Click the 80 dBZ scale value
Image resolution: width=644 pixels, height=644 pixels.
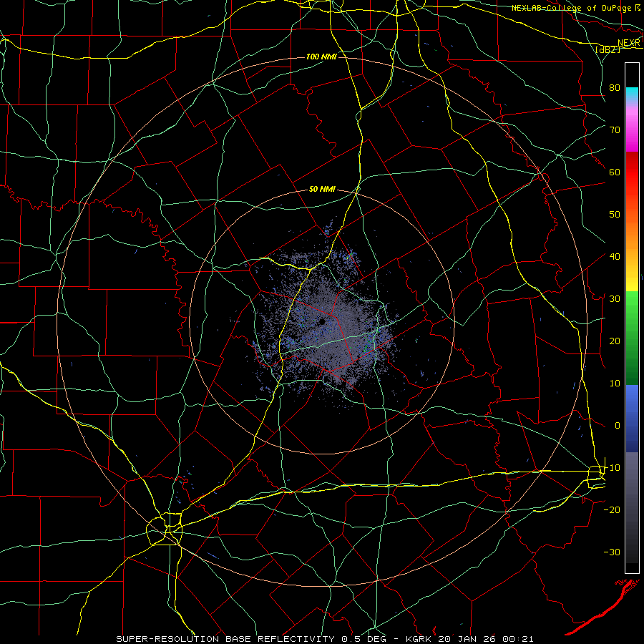(x=615, y=87)
